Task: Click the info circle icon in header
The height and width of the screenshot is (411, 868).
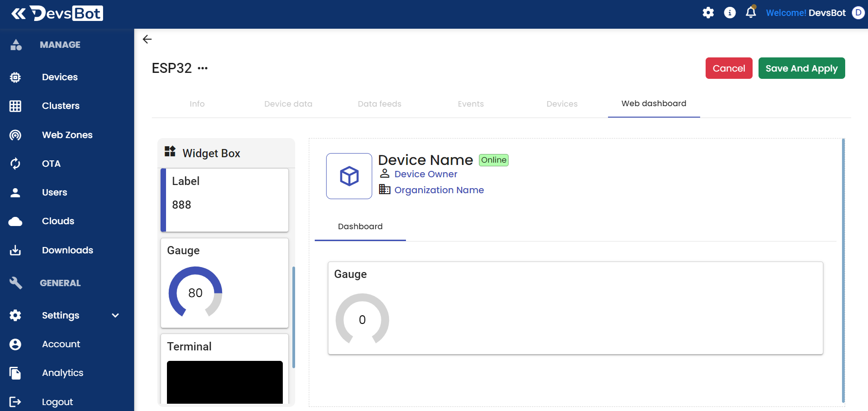Action: click(x=730, y=13)
